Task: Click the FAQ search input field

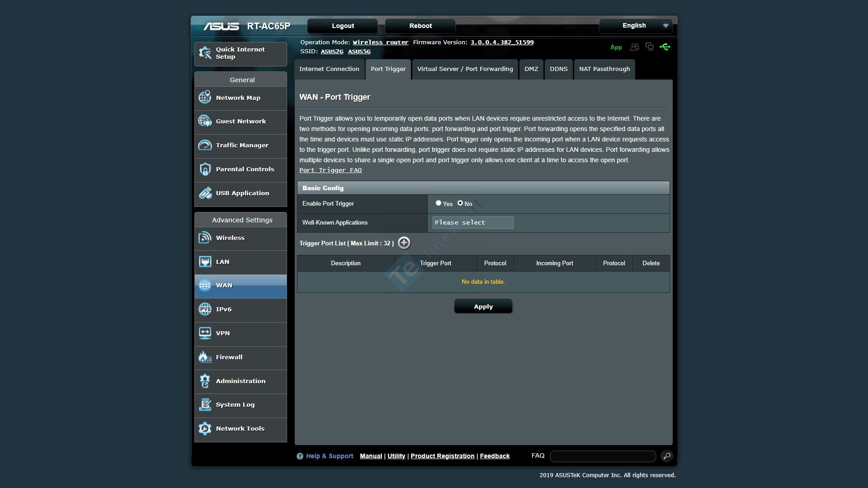Action: pyautogui.click(x=603, y=456)
